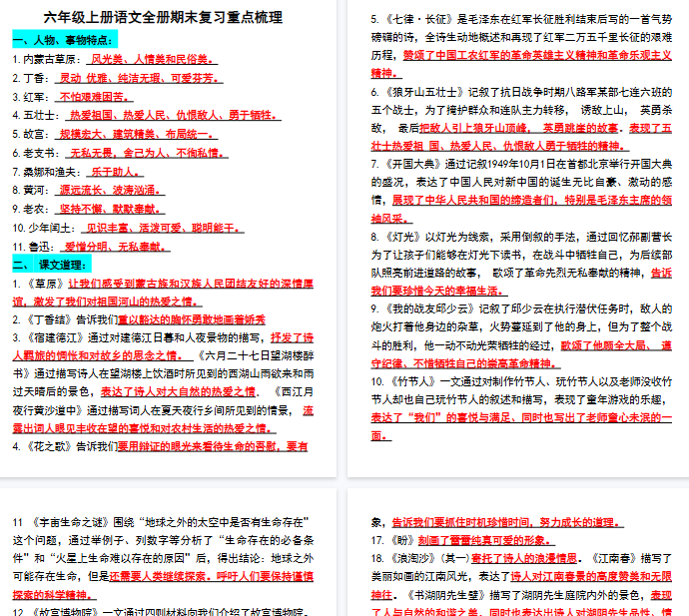This screenshot has width=689, height=616.
Task: Click the paragraph beginning 11《宇宙生命之谜》
Action: coord(163,558)
